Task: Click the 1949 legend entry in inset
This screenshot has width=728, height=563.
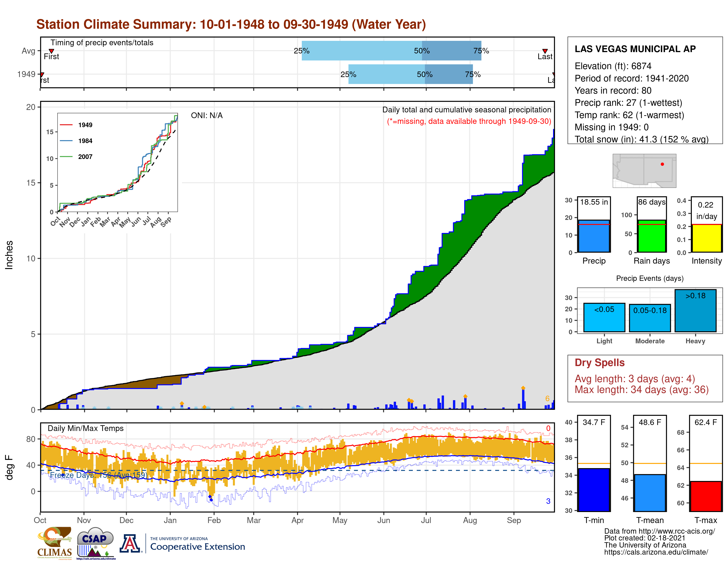Action: coord(76,125)
